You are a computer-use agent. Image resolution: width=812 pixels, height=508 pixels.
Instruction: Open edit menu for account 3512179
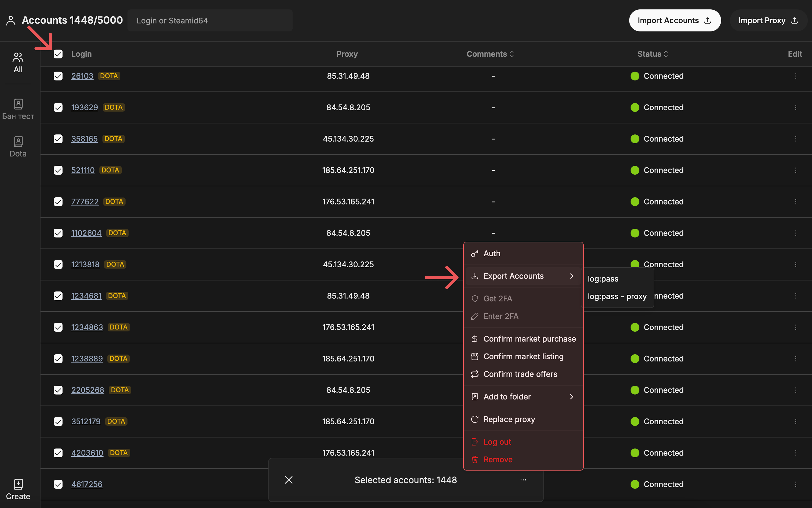click(796, 421)
